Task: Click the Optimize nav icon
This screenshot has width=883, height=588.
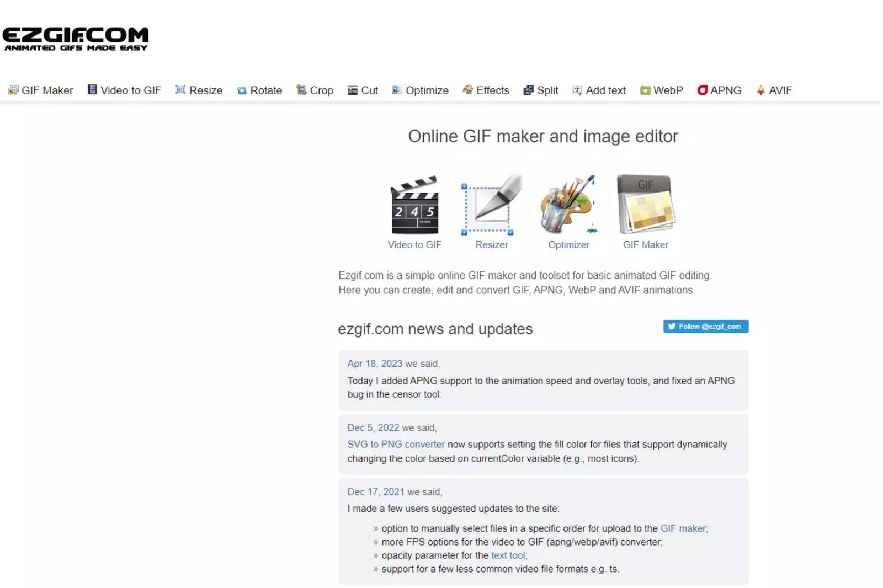Action: coord(397,90)
